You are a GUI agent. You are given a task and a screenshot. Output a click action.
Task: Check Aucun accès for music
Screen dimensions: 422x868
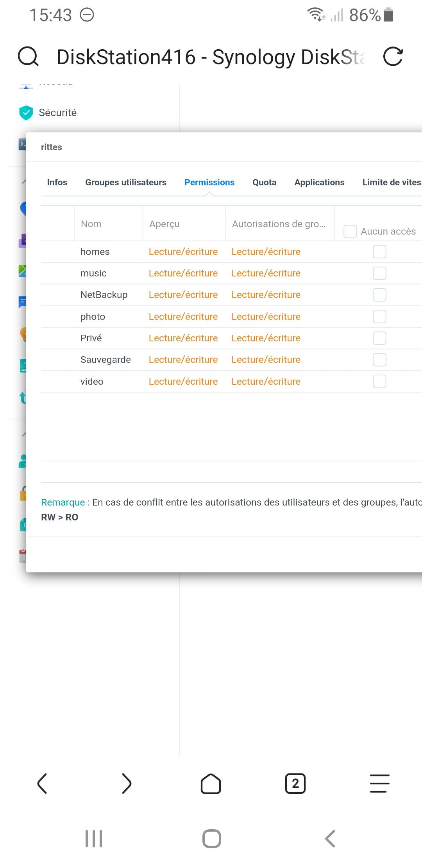coord(379,273)
